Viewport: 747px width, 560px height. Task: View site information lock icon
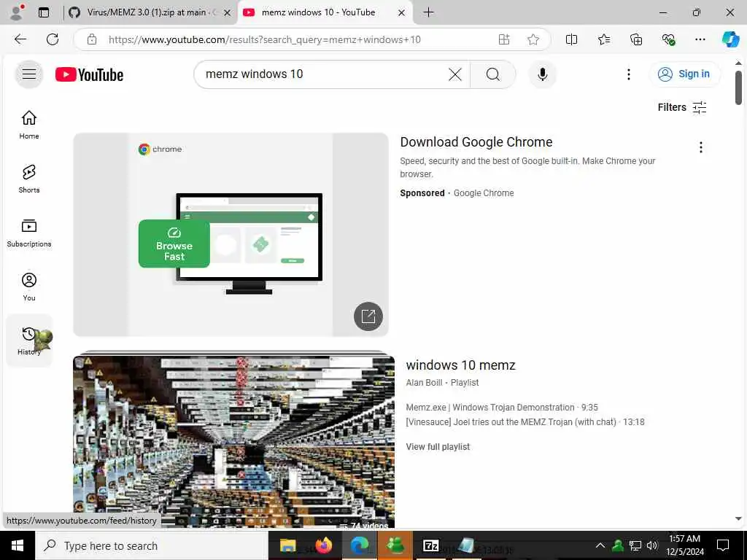point(92,39)
